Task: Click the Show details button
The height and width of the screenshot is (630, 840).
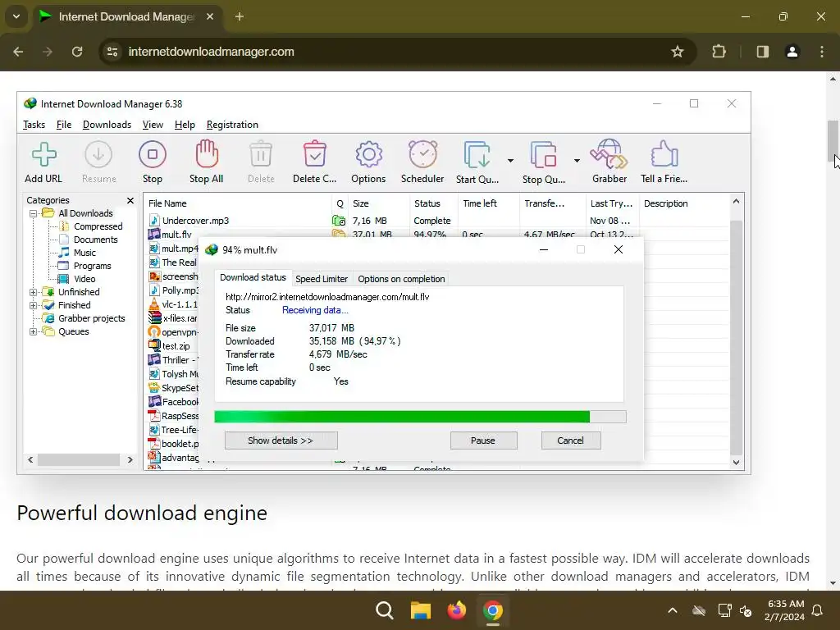Action: pyautogui.click(x=281, y=441)
